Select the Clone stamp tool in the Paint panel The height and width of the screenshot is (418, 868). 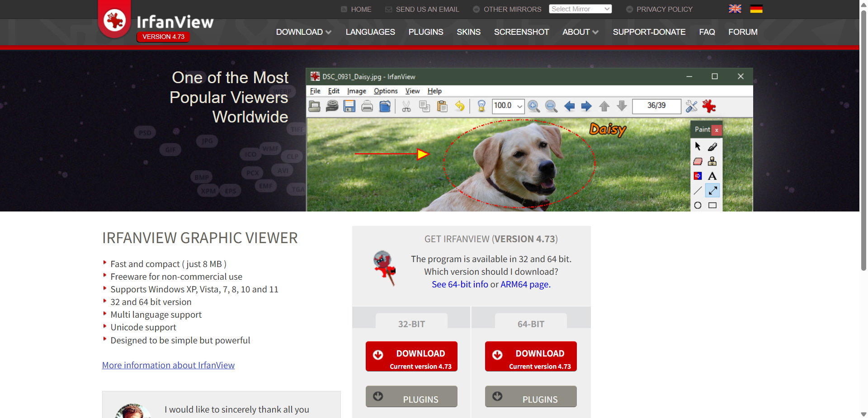[x=712, y=161]
